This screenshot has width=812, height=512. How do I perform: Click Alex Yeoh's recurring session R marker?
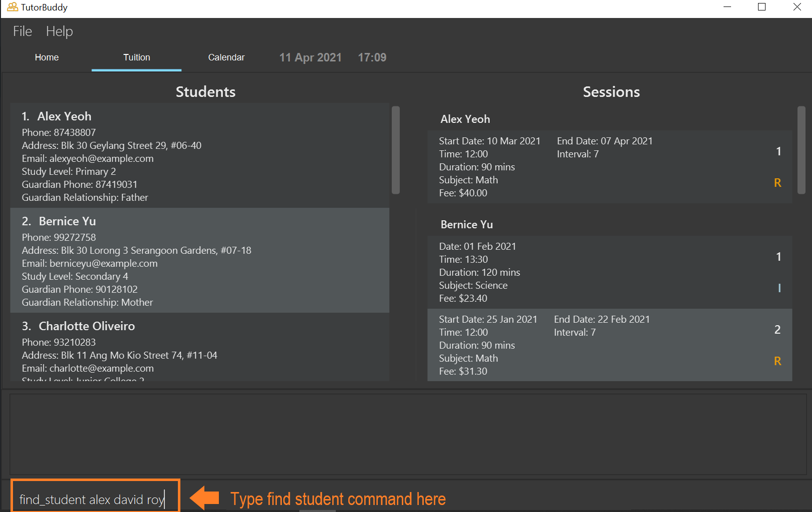pyautogui.click(x=778, y=183)
